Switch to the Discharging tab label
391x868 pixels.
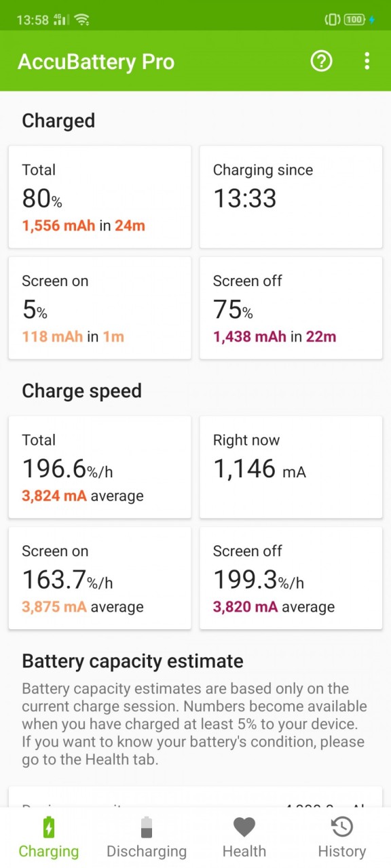pyautogui.click(x=147, y=851)
